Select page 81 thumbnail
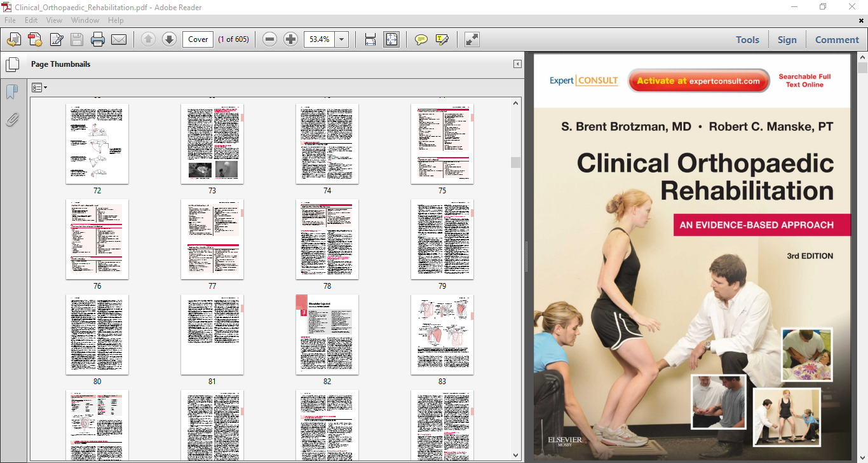This screenshot has height=463, width=868. [x=212, y=335]
